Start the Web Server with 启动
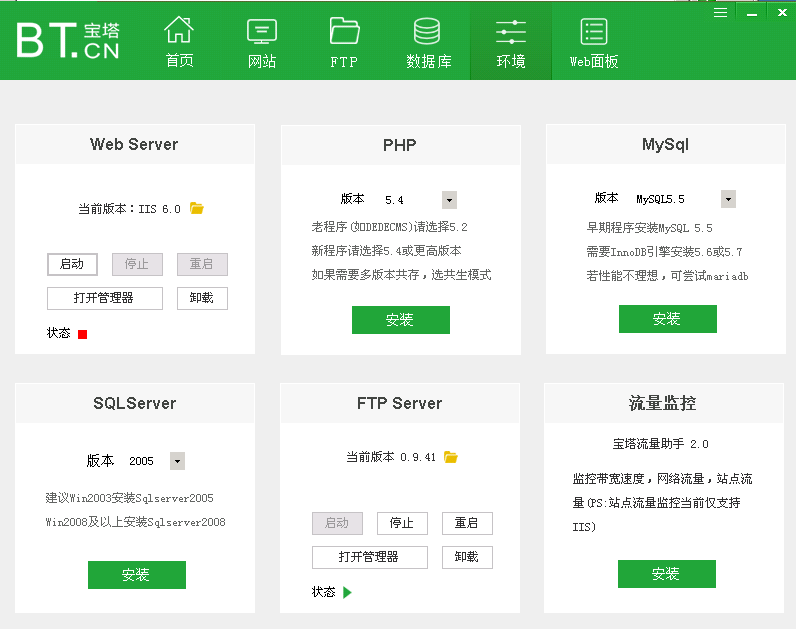Image resolution: width=796 pixels, height=629 pixels. [x=73, y=264]
